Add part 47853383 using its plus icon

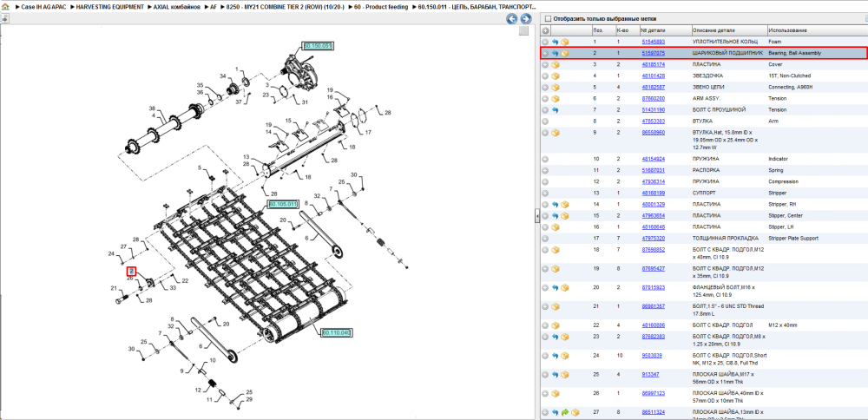coord(545,121)
